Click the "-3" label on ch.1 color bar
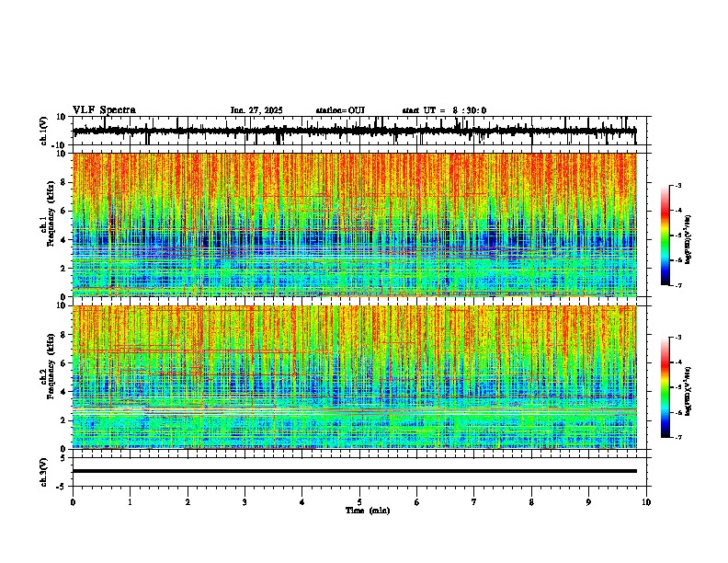 point(677,185)
